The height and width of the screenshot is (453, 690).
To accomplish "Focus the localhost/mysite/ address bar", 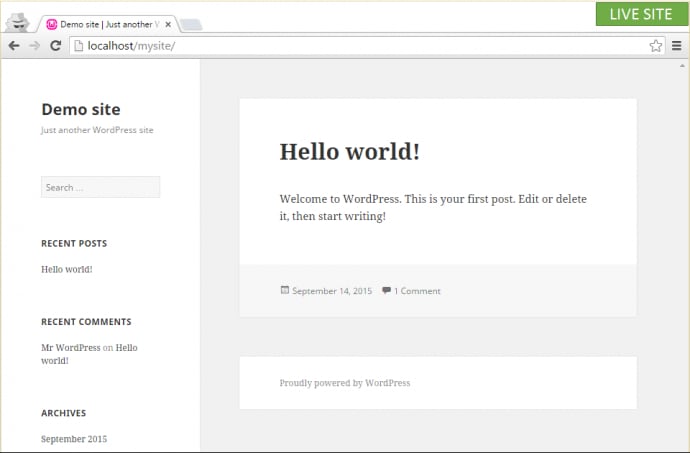I will click(365, 46).
